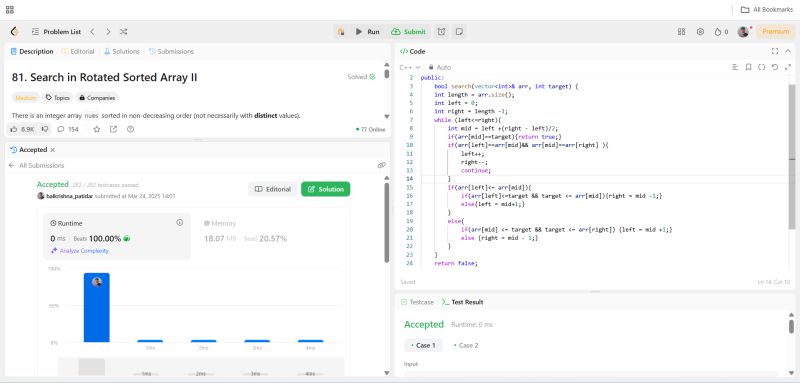Click the runtime range slider thumb
800x383 pixels.
(x=92, y=367)
